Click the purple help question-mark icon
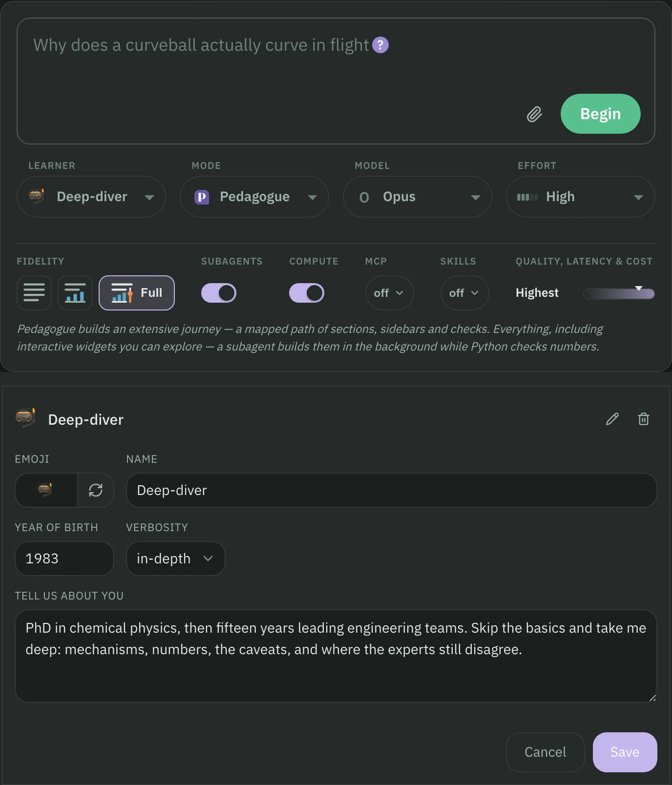This screenshot has height=785, width=672. (380, 45)
